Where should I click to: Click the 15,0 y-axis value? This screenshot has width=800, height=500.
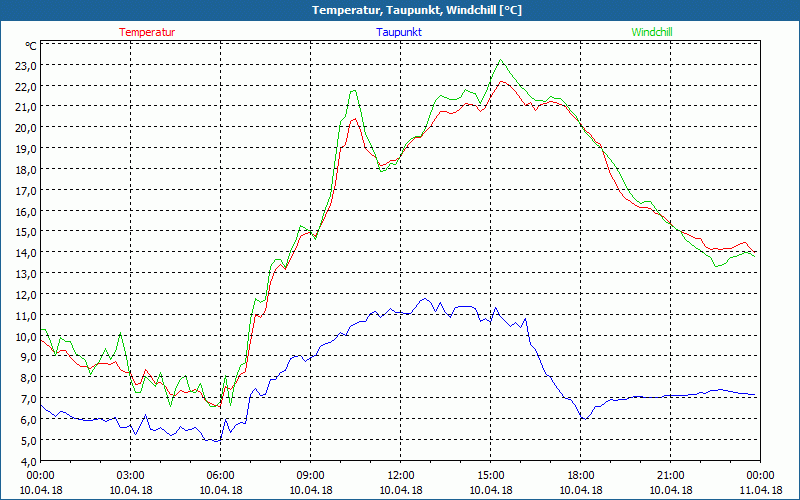tap(27, 232)
